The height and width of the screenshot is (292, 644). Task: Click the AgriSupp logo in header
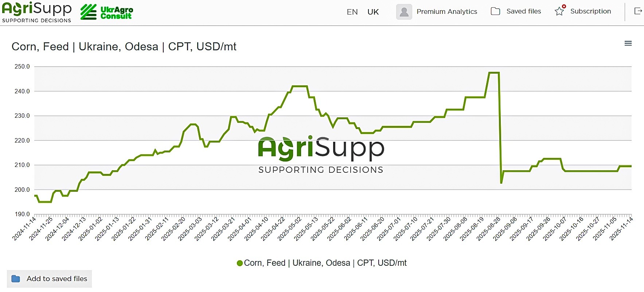point(36,12)
